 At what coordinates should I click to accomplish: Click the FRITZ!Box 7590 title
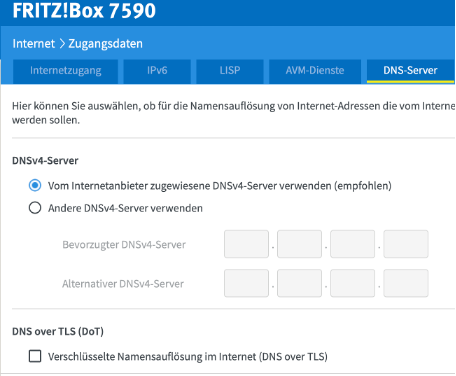84,10
